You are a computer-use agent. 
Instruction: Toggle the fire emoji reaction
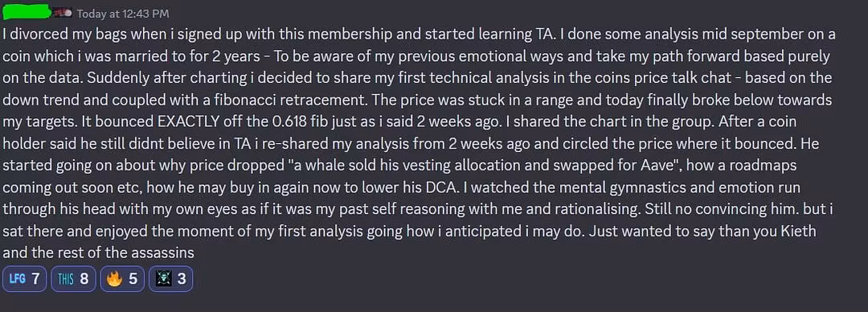coord(122,279)
